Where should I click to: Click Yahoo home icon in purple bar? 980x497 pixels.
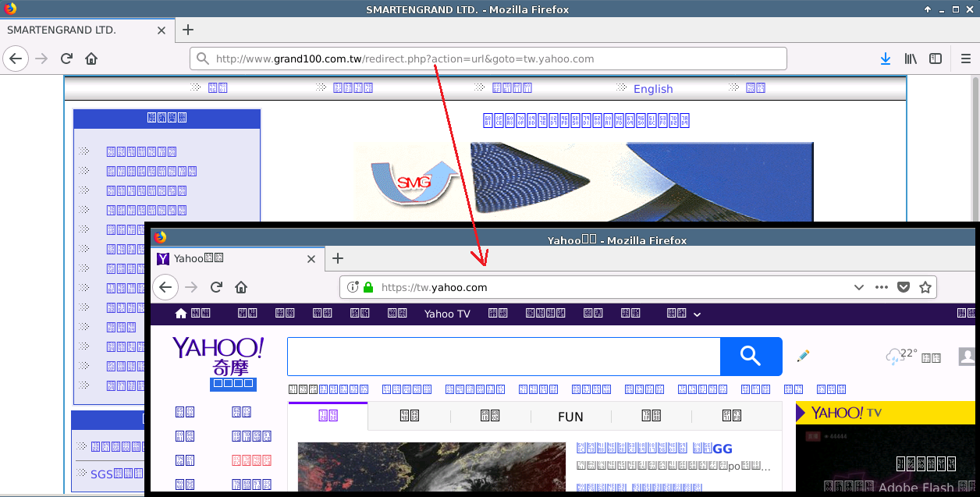click(181, 314)
